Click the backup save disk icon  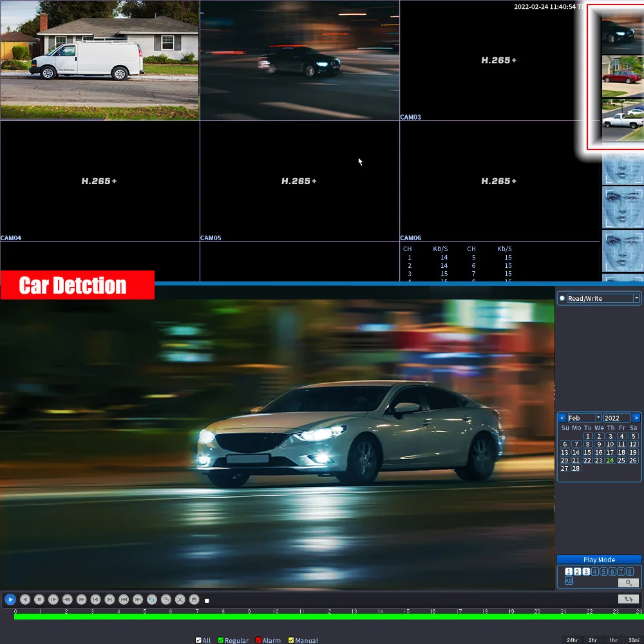coord(194,599)
